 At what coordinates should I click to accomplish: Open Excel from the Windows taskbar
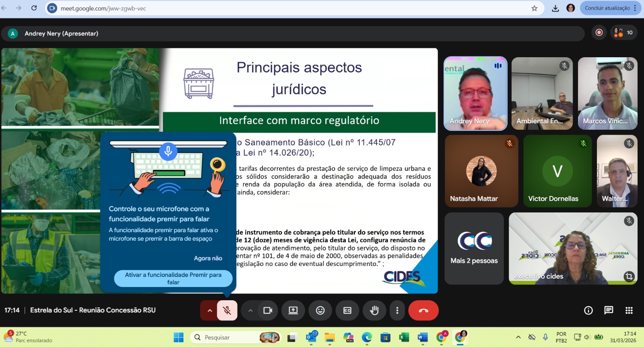(404, 337)
